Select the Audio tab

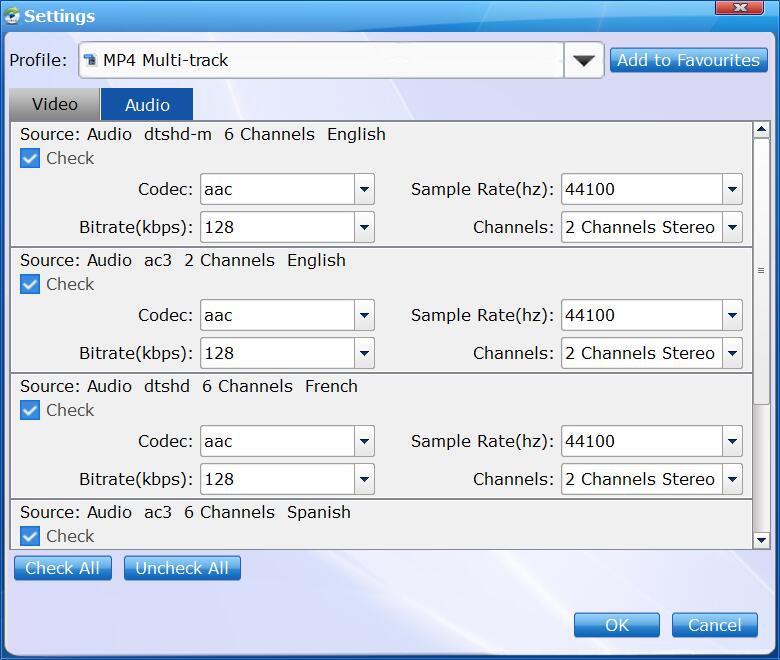coord(147,104)
